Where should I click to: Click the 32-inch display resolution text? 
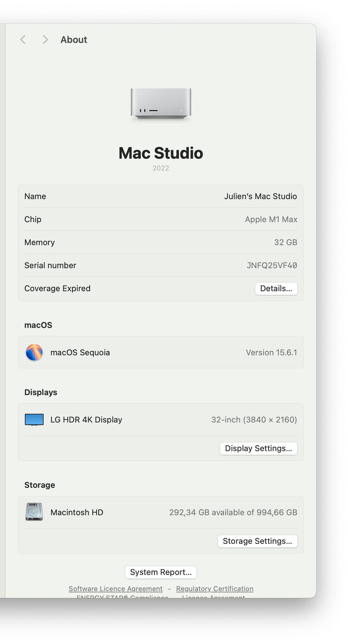coord(254,420)
